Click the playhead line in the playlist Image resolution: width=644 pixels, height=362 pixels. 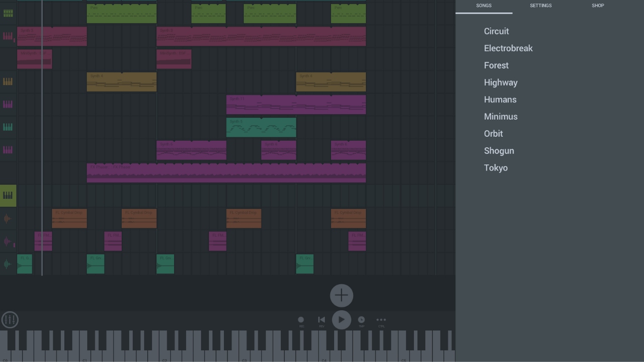point(42,138)
